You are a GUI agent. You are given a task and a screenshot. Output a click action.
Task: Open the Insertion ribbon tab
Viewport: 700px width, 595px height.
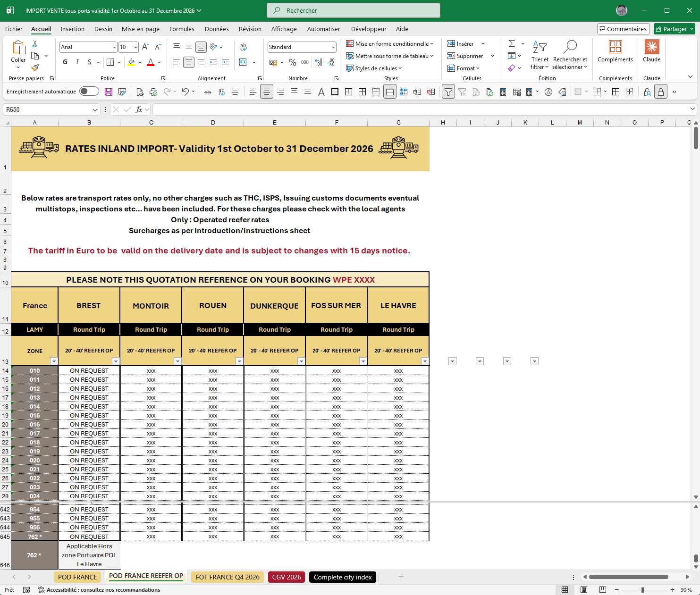click(73, 29)
